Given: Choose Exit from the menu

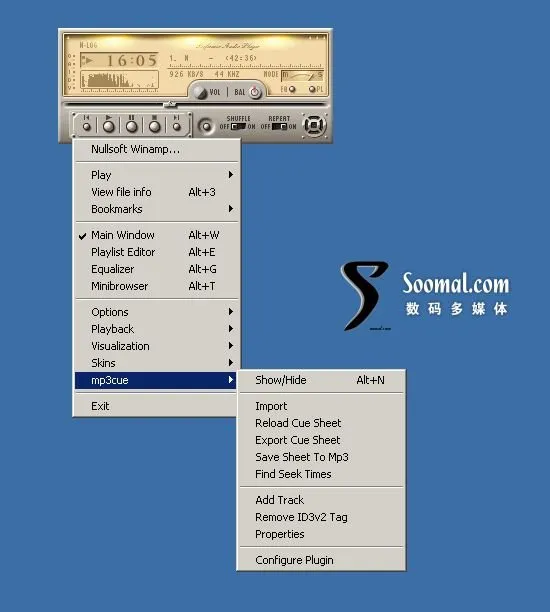Looking at the screenshot, I should tap(156, 406).
